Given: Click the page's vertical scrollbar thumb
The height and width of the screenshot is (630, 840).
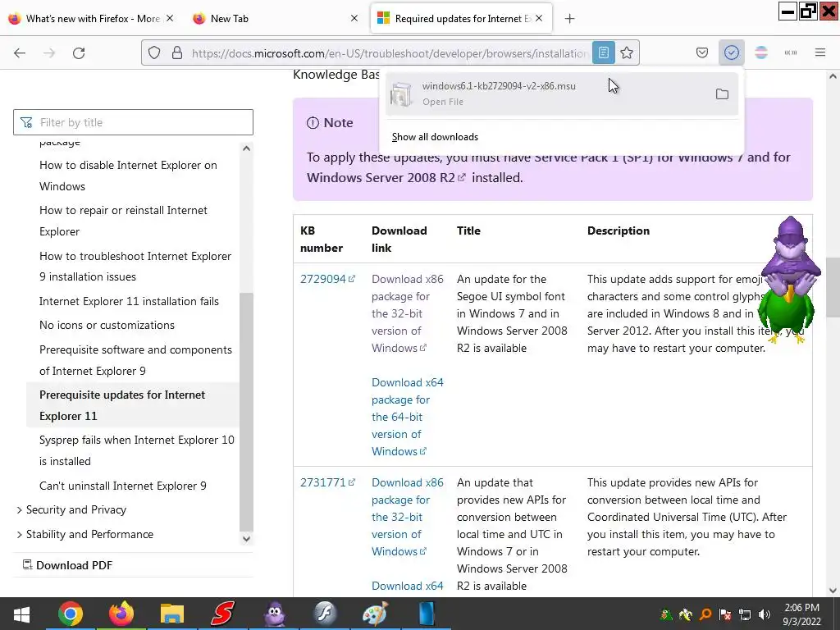Looking at the screenshot, I should point(833,287).
